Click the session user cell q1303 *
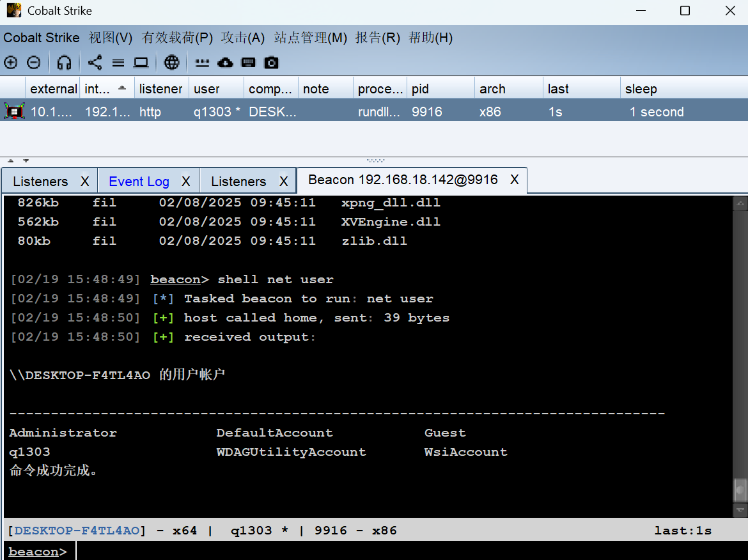Screen dimensions: 748x560 (x=217, y=112)
